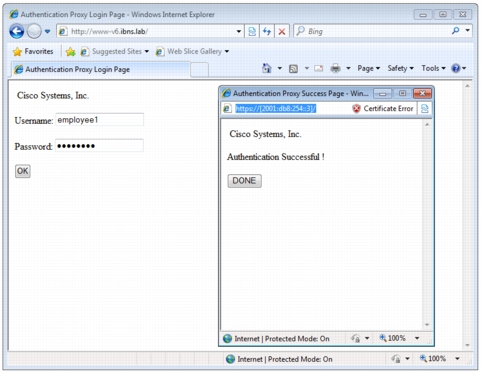Click popup zoom level 100% button
482x374 pixels.
coord(393,338)
